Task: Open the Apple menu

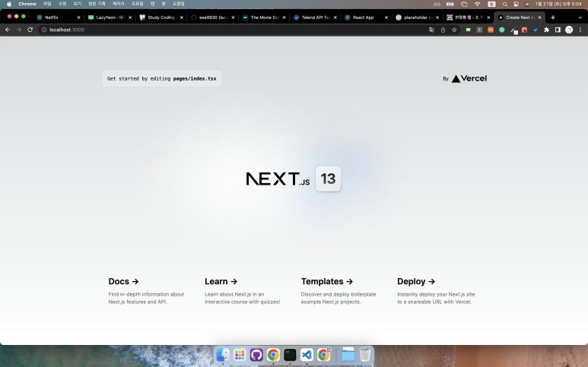Action: coord(9,4)
